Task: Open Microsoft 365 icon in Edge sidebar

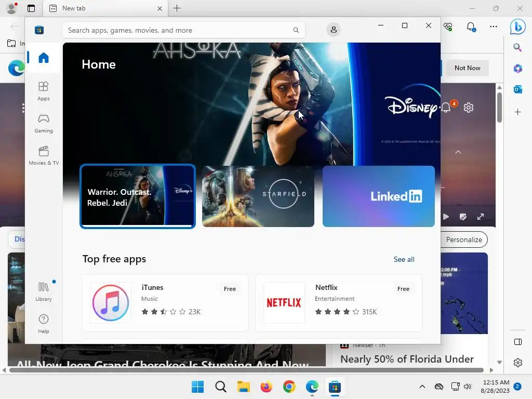Action: [517, 68]
